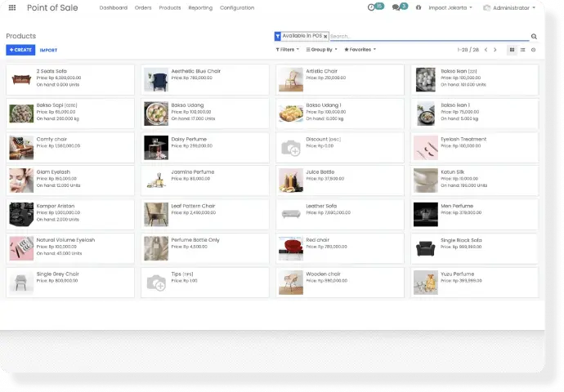Viewport: 564px width, 392px height.
Task: Open the Favorites dropdown
Action: coord(360,50)
